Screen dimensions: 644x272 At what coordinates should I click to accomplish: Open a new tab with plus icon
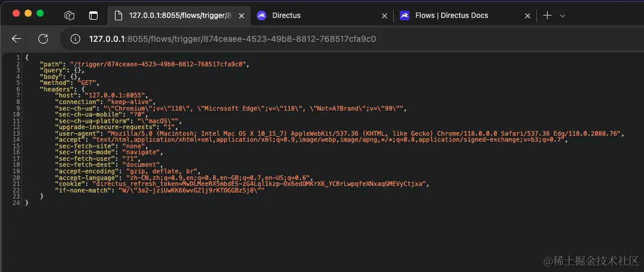(547, 16)
